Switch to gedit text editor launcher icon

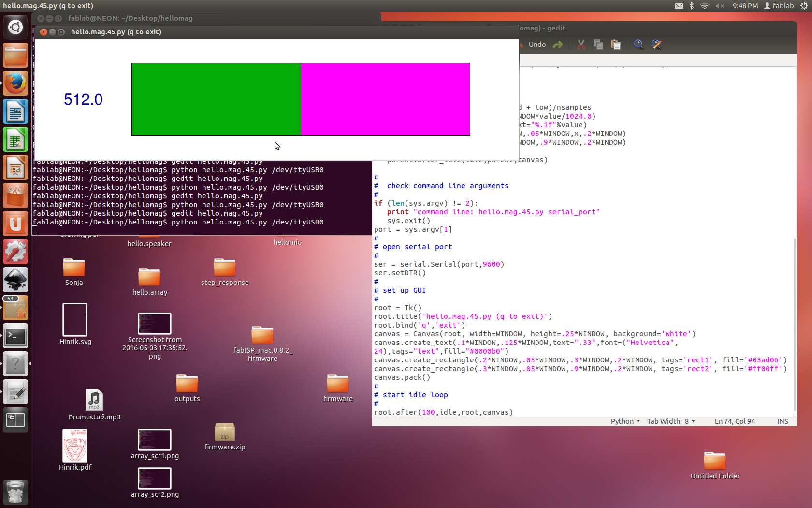tap(15, 392)
